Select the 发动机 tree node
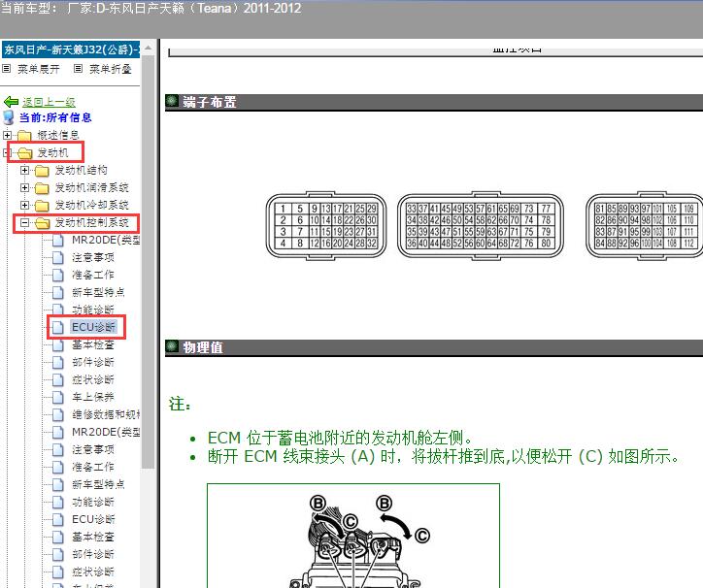Screen dimensions: 703x588 click(52, 153)
